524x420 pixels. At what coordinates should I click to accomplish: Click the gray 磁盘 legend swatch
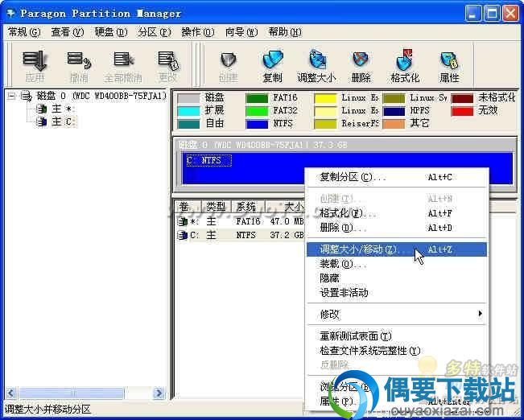[188, 99]
